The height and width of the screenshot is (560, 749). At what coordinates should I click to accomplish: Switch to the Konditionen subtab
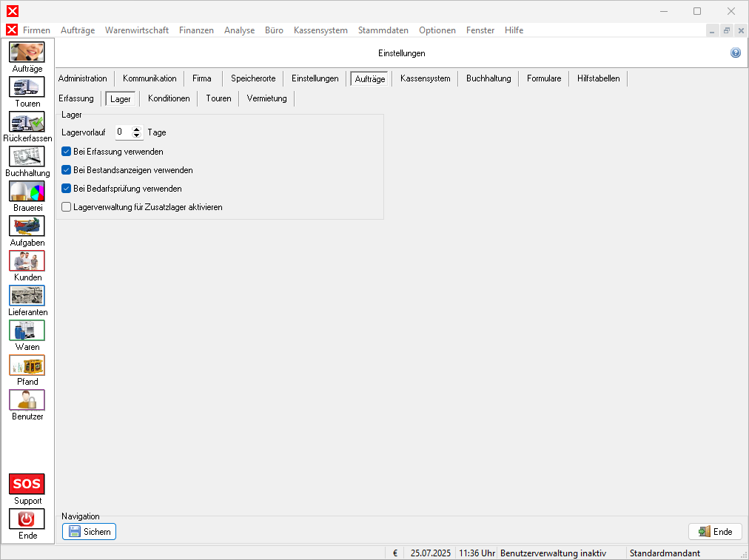[169, 98]
